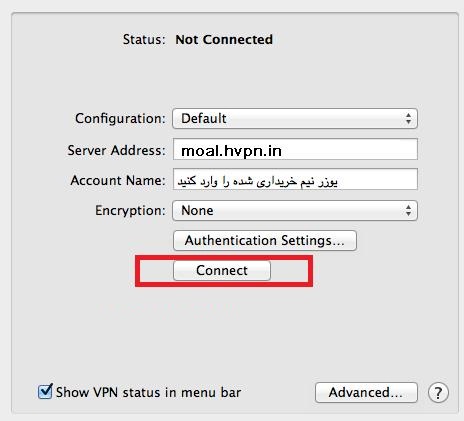
Task: Click the "Configuration:" label
Action: click(120, 119)
